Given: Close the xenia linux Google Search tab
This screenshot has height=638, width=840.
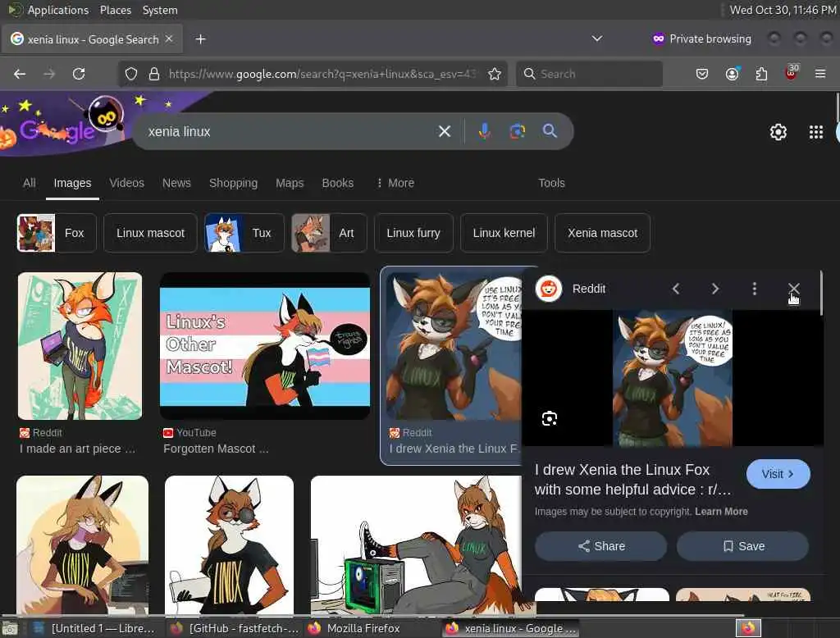Looking at the screenshot, I should pos(169,39).
